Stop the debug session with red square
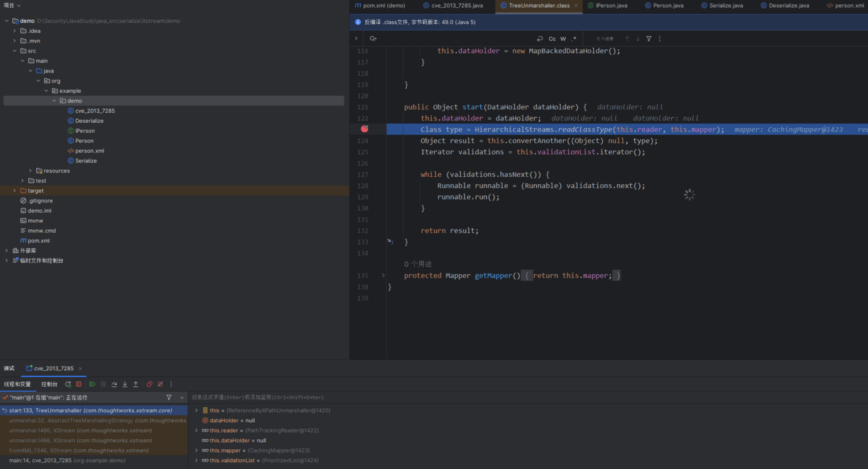 (79, 384)
